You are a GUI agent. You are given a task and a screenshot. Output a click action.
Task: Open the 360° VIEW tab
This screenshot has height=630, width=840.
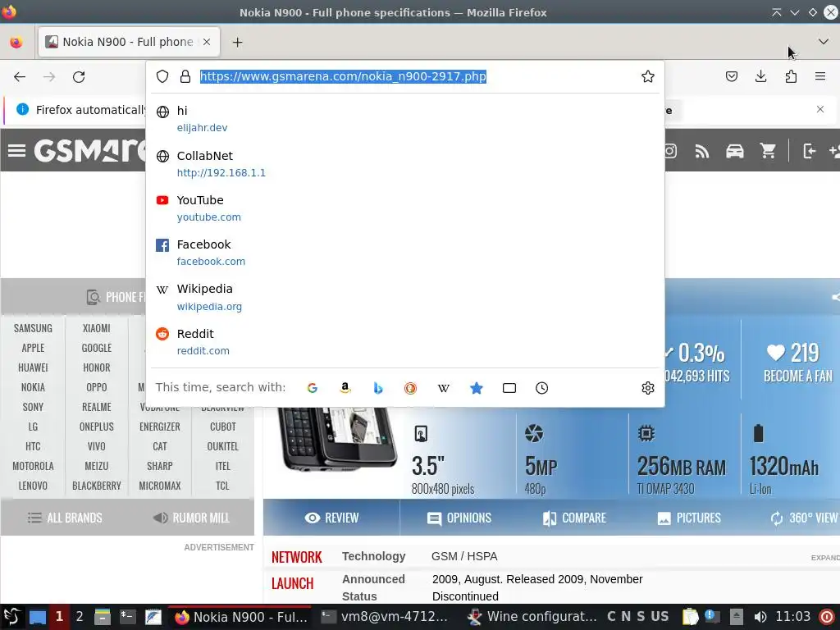pos(804,518)
